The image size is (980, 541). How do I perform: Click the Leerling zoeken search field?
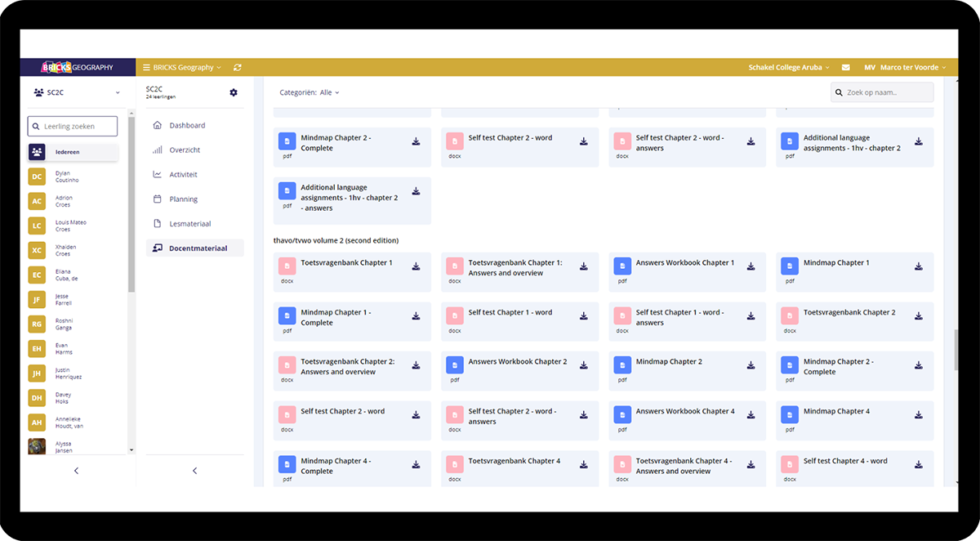[x=73, y=126]
